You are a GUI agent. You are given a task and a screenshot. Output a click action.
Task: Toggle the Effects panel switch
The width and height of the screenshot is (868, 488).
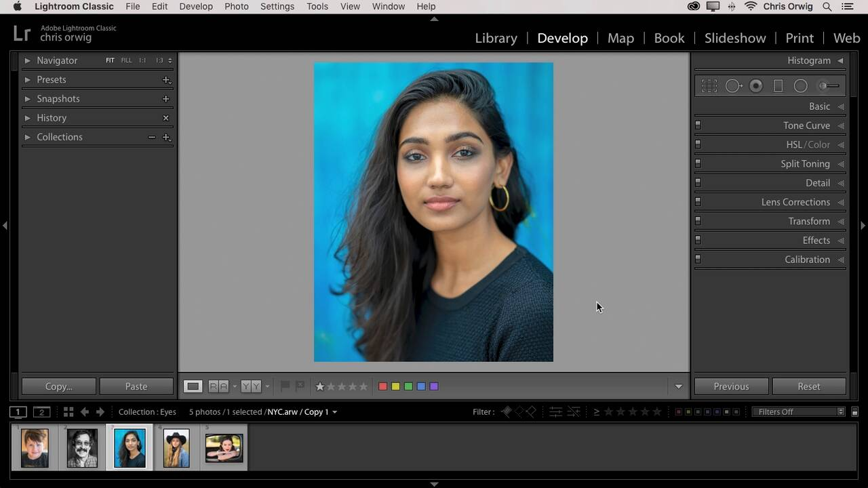click(698, 241)
